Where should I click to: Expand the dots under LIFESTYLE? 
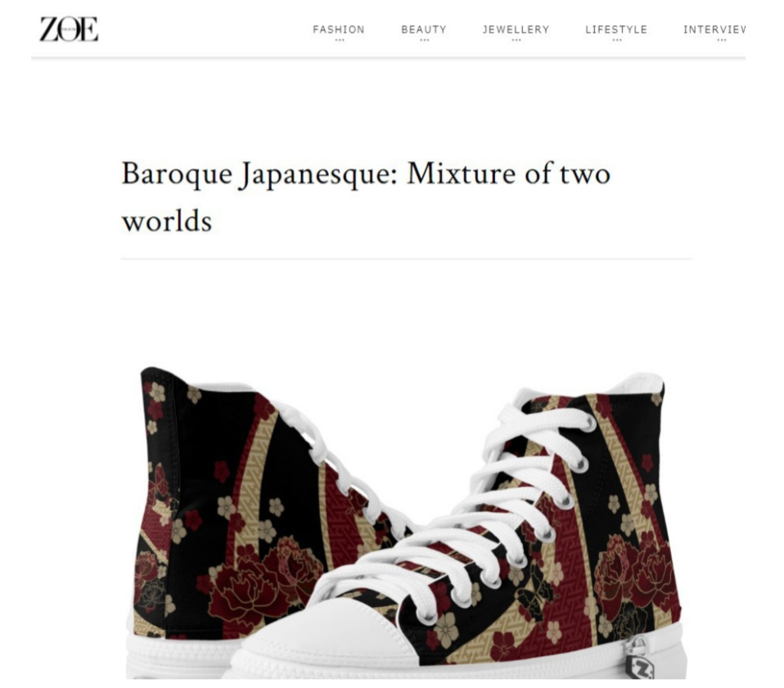(x=617, y=40)
